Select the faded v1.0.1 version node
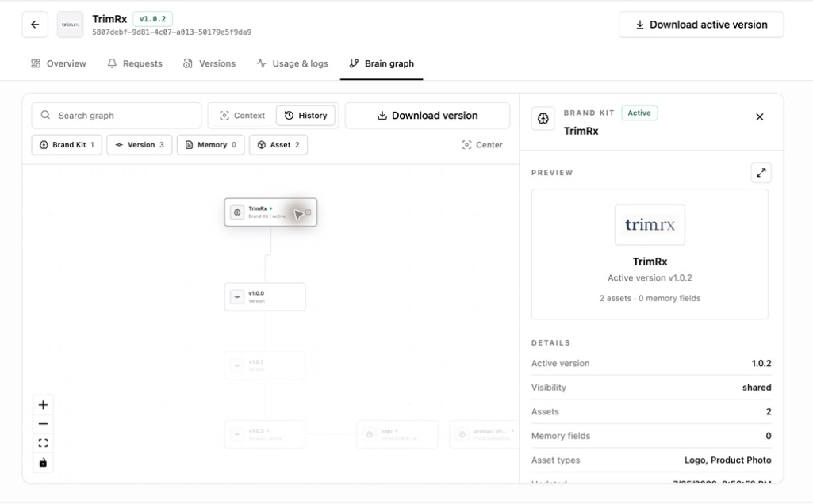This screenshot has height=504, width=813. click(x=265, y=365)
